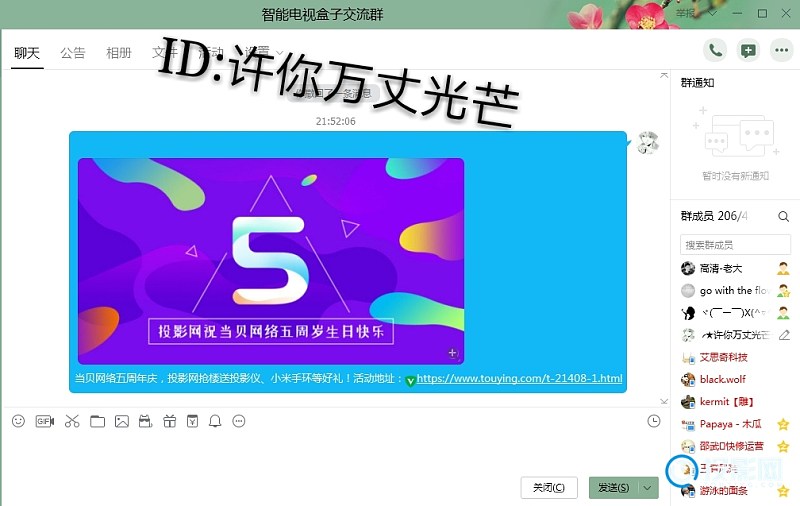Viewport: 800px width, 506px height.
Task: Click the sender's avatar next to the message
Action: coord(648,142)
